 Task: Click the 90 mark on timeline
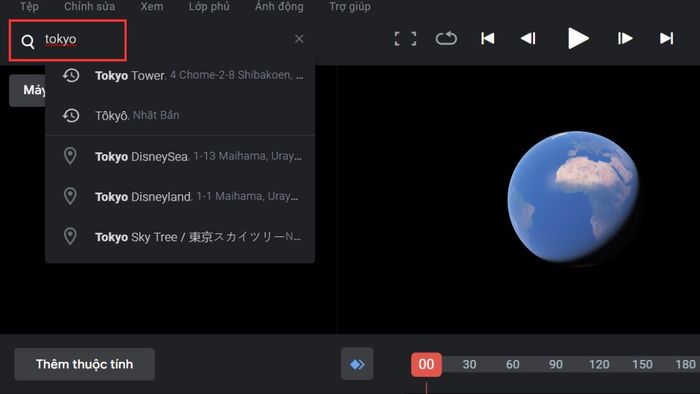point(556,365)
